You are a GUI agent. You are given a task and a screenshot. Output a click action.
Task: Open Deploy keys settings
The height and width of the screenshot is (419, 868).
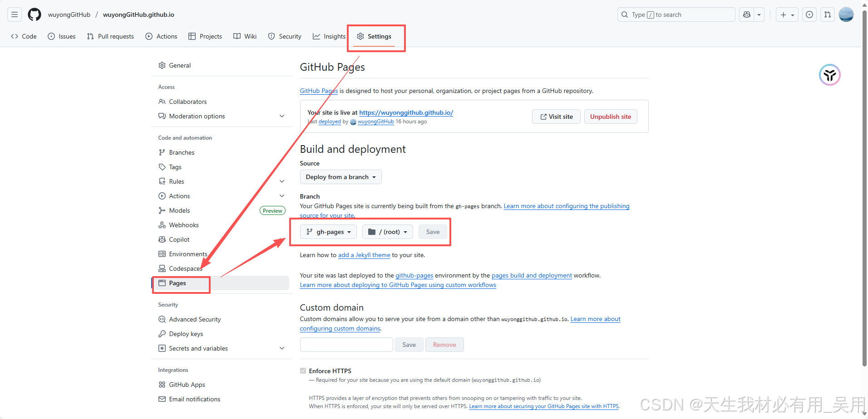click(x=186, y=334)
